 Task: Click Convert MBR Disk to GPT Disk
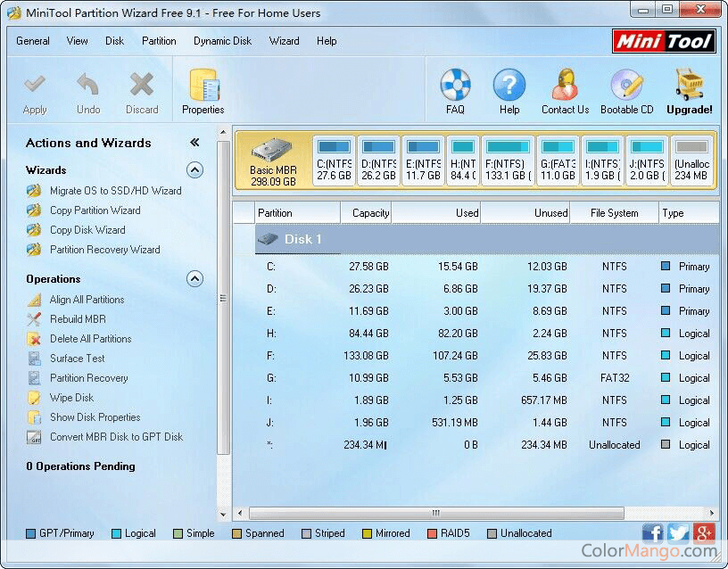116,437
